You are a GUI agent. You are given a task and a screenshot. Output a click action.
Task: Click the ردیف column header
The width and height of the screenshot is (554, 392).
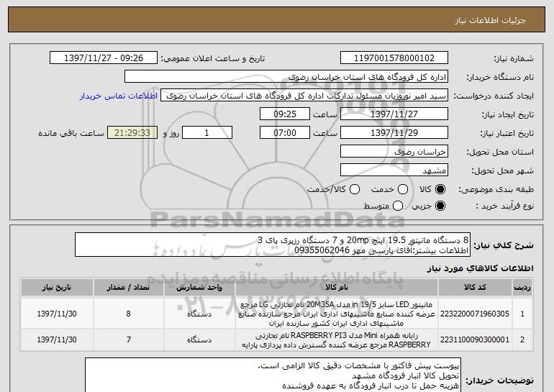click(x=522, y=288)
